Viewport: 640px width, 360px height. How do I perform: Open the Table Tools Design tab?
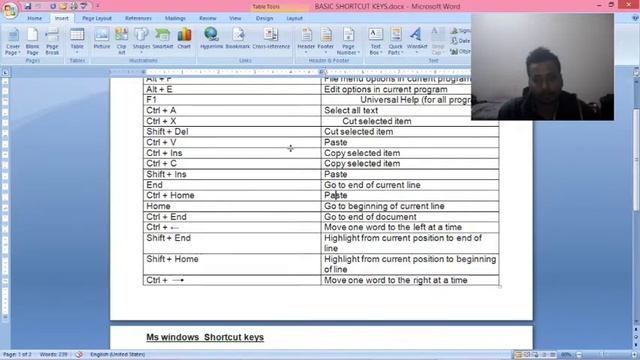click(264, 18)
